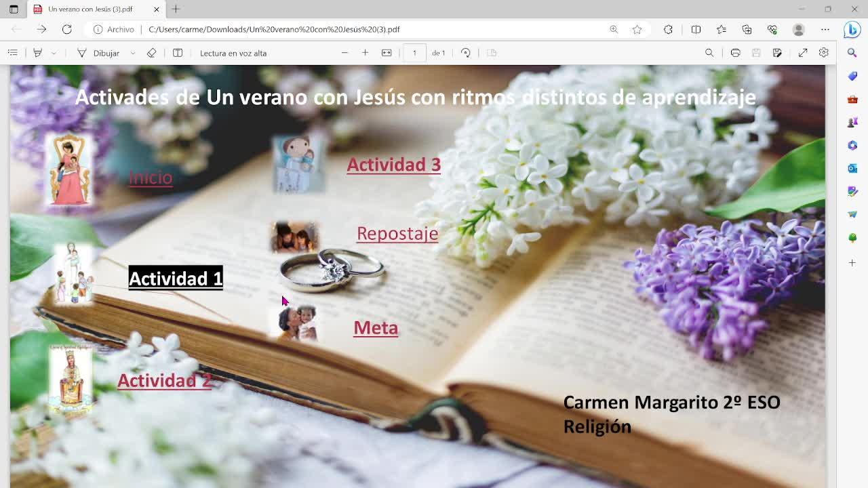Print the PDF document
The height and width of the screenshot is (488, 868).
point(735,53)
